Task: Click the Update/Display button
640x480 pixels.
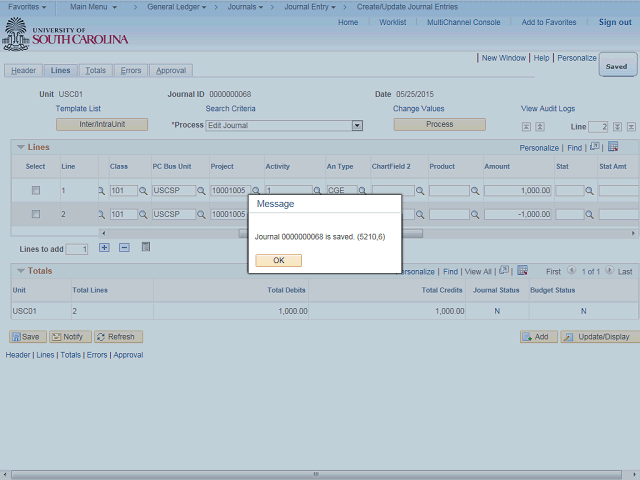Action: (x=600, y=337)
